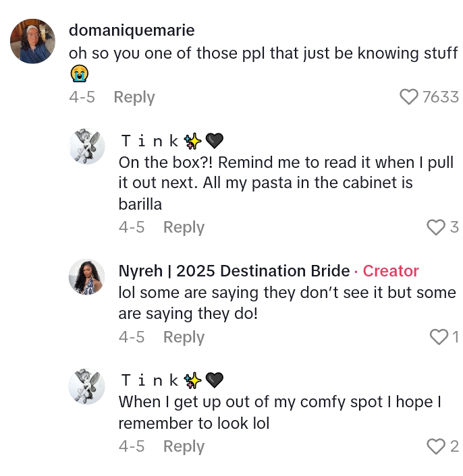Reply to Tink's "comfy spot" comment
This screenshot has width=463, height=476.
(184, 446)
